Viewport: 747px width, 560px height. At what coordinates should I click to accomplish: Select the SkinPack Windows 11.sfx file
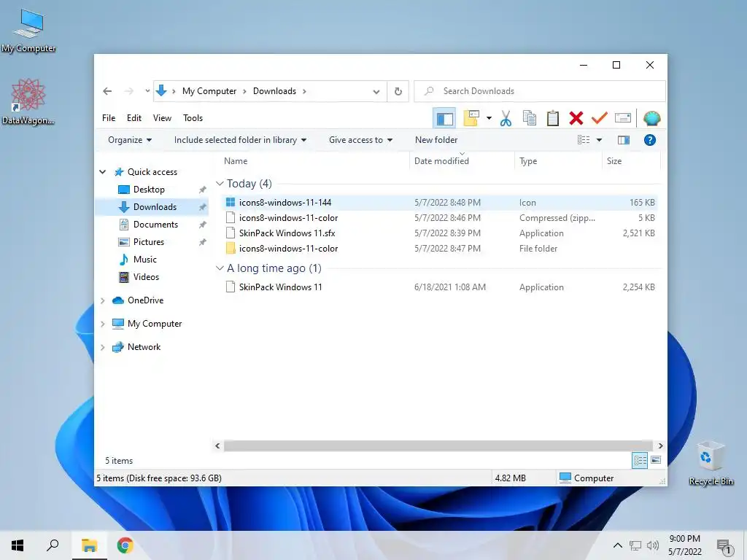[x=440, y=233]
